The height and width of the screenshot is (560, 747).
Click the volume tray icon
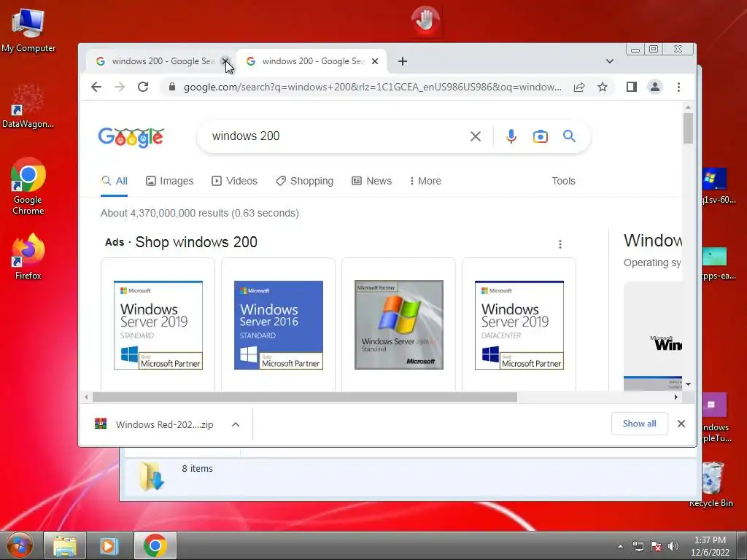tap(673, 546)
